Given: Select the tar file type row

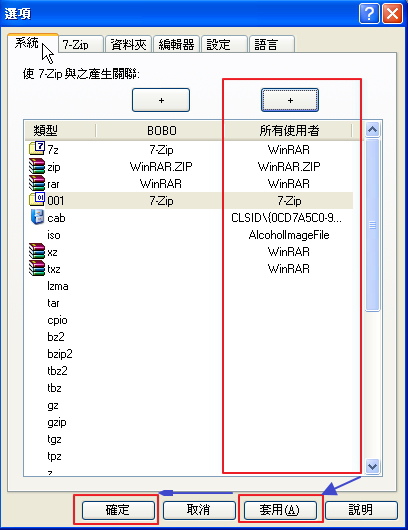Looking at the screenshot, I should [189, 303].
